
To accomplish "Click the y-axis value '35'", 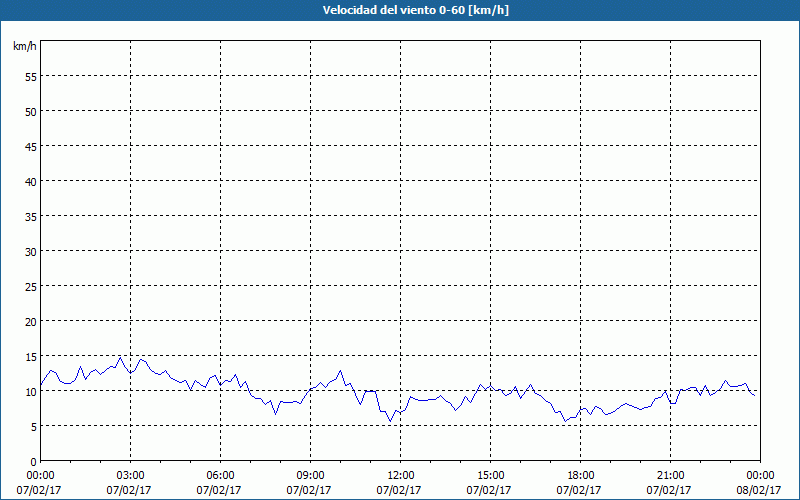I will tap(31, 216).
